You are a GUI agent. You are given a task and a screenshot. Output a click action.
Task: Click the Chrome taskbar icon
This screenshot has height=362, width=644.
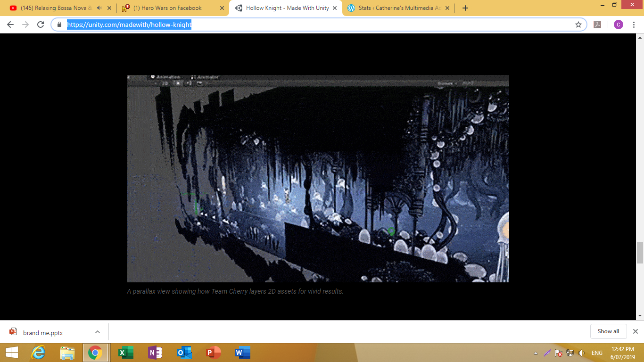(x=95, y=353)
